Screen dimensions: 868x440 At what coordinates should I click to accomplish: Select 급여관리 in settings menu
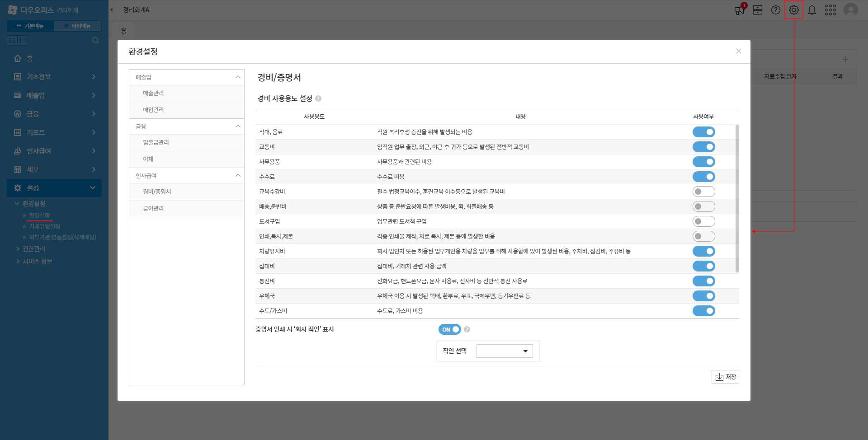tap(153, 208)
